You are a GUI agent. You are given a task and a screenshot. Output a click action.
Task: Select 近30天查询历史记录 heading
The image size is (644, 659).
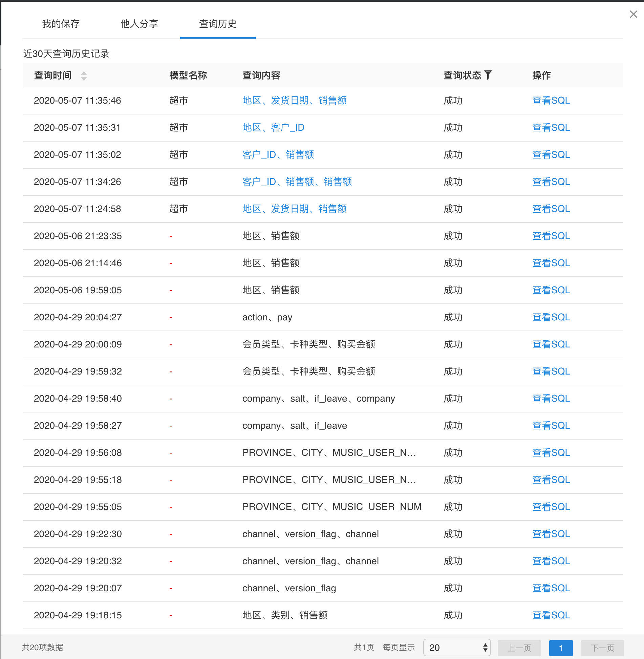[x=66, y=54]
